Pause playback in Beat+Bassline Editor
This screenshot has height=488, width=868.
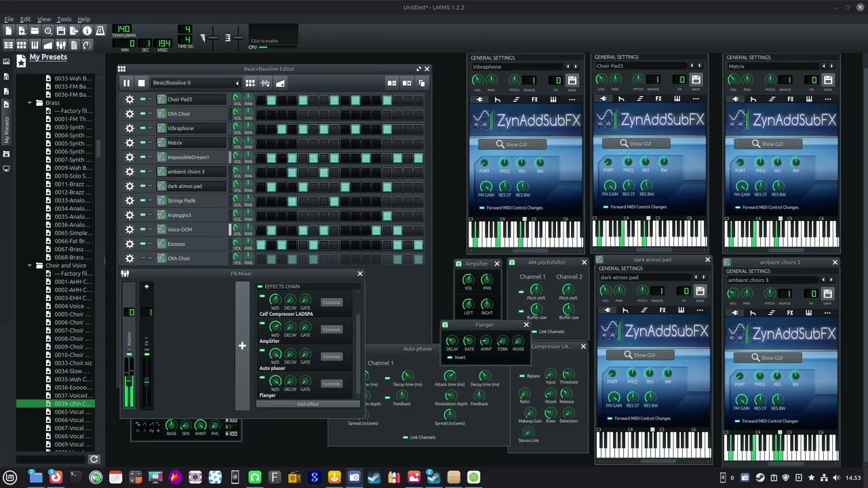(x=126, y=83)
